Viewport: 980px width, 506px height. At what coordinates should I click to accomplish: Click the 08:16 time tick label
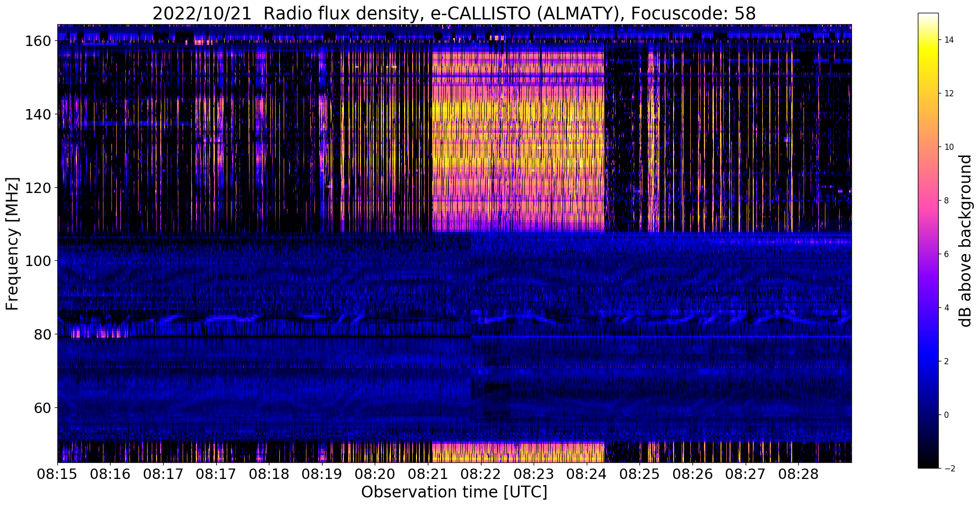[x=111, y=474]
